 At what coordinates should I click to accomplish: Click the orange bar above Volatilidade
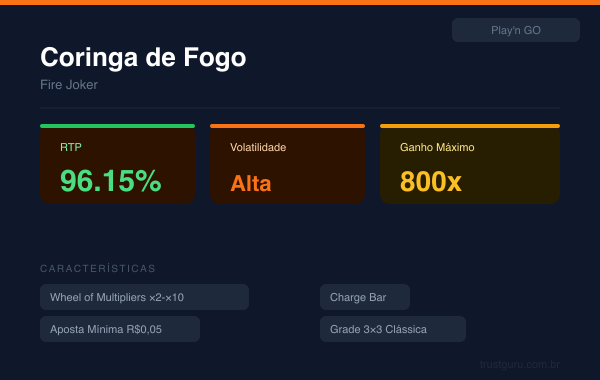[x=287, y=126]
